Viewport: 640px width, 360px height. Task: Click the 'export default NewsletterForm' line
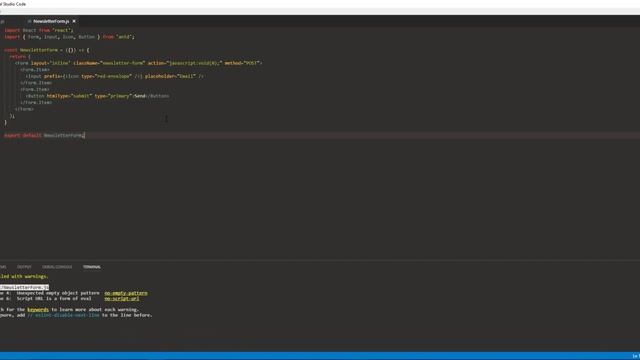(44, 135)
